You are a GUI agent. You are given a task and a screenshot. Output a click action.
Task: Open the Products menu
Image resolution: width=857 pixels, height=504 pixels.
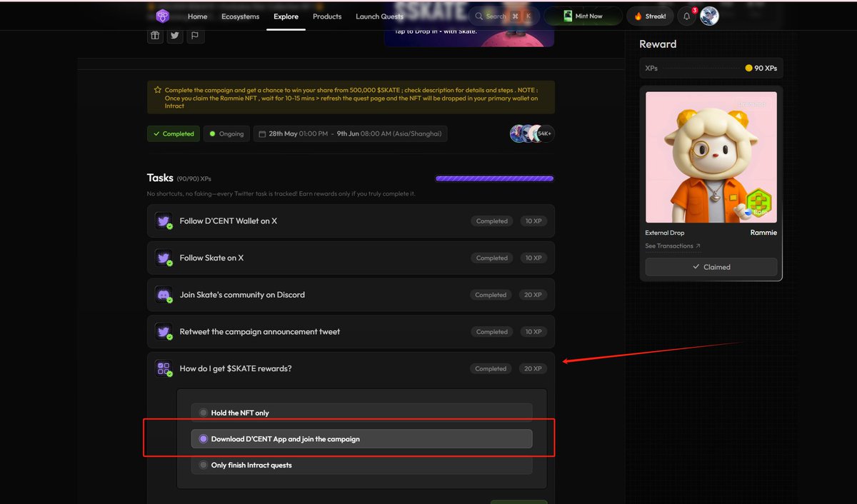tap(327, 16)
